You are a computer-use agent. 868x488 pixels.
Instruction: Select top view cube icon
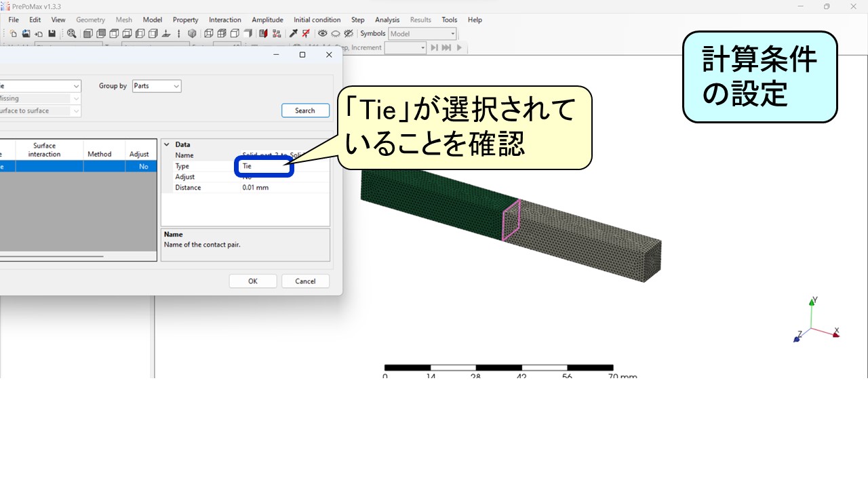point(114,33)
